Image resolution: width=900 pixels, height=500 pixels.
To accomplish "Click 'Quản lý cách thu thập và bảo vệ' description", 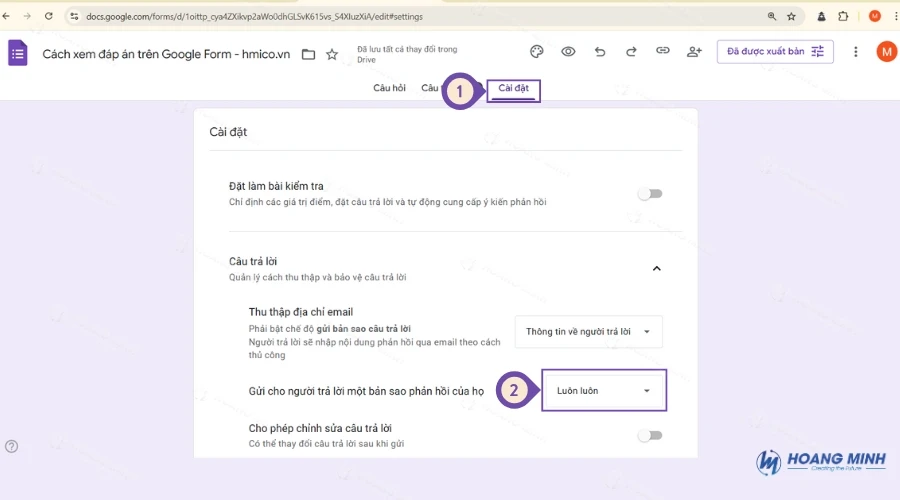I will [x=317, y=277].
